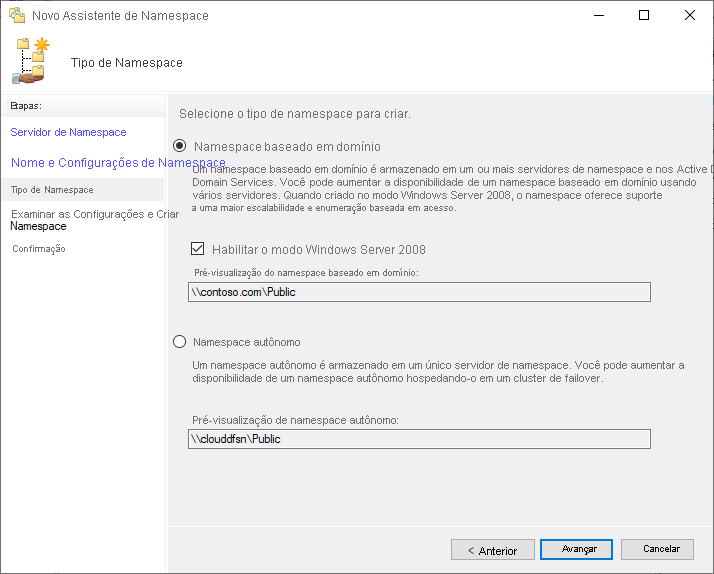714x574 pixels.
Task: Click the Avançar button
Action: (x=576, y=549)
